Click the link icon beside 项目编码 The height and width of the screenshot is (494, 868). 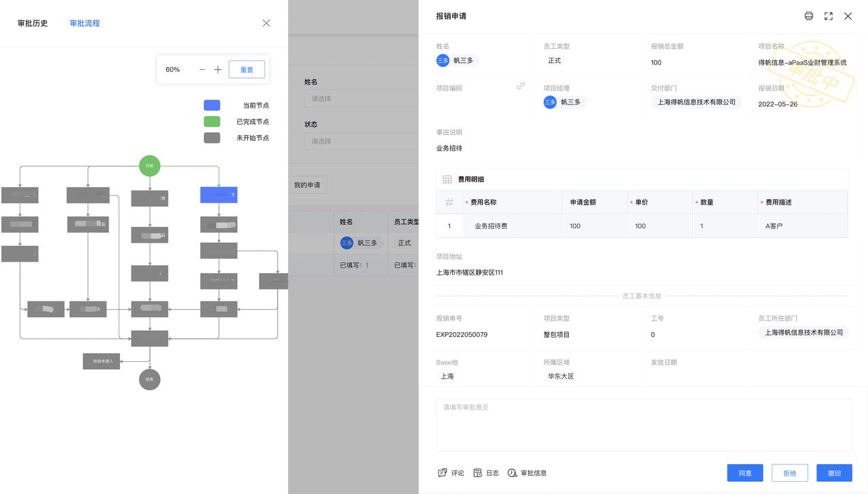pos(521,86)
